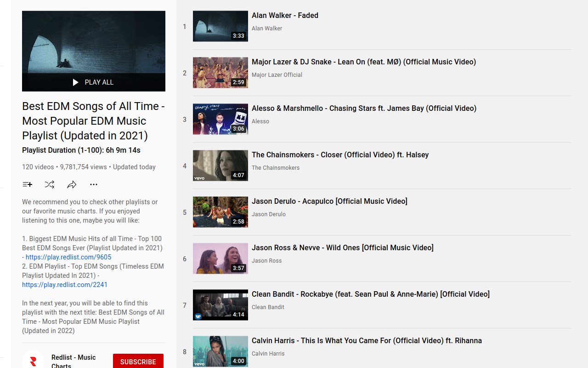588x368 pixels.
Task: Open the play.redlist.com/9605 link
Action: [x=68, y=257]
